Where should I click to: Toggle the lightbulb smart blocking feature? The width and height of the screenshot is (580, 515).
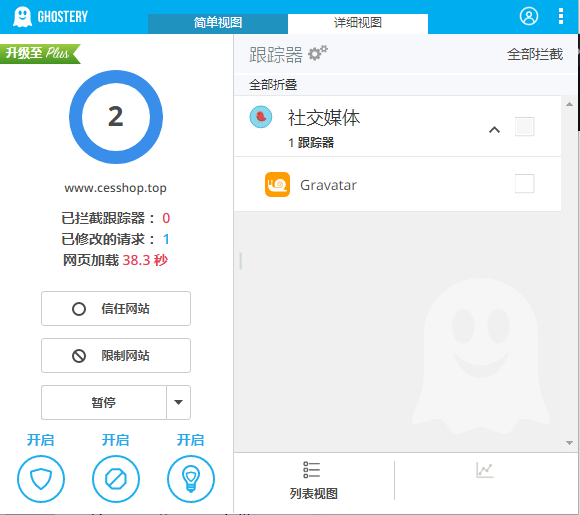pos(191,479)
